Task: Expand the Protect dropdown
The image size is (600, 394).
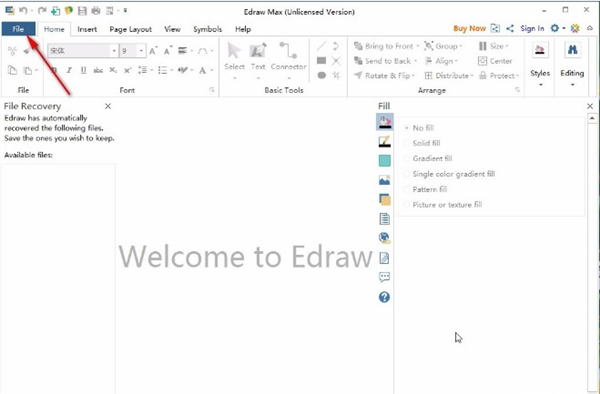Action: (517, 76)
